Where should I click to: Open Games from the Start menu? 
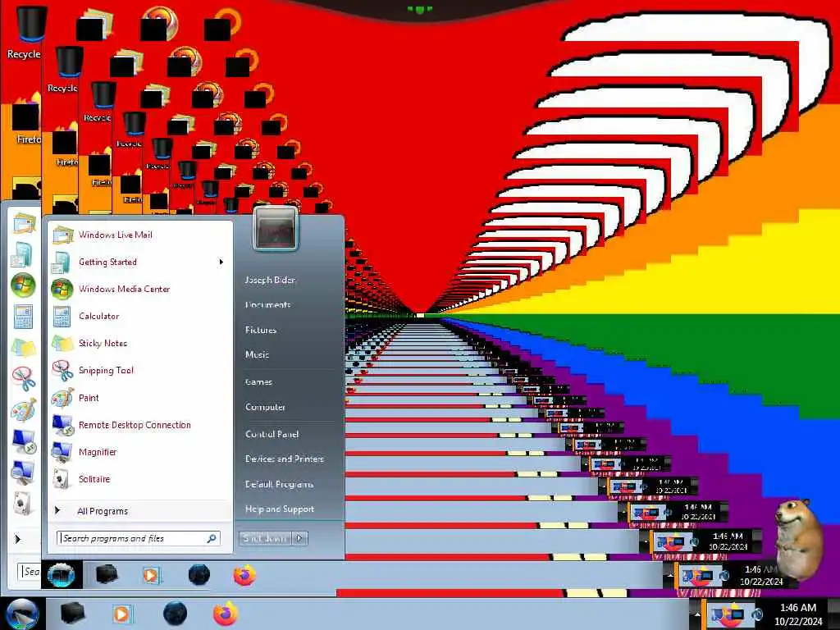tap(258, 382)
